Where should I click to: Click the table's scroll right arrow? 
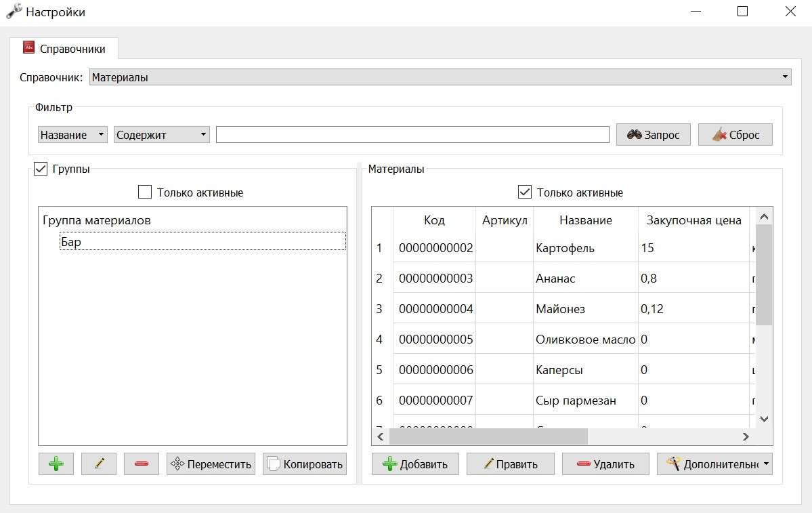746,437
